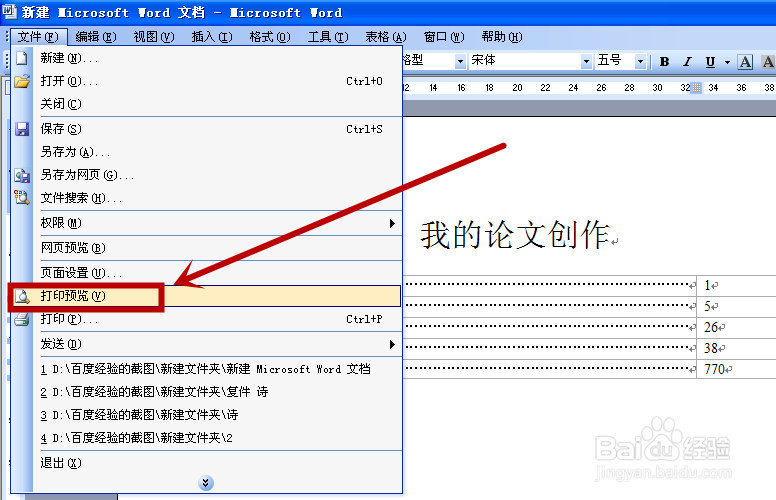The image size is (776, 500).
Task: Toggle Underline formatting button
Action: tap(710, 62)
